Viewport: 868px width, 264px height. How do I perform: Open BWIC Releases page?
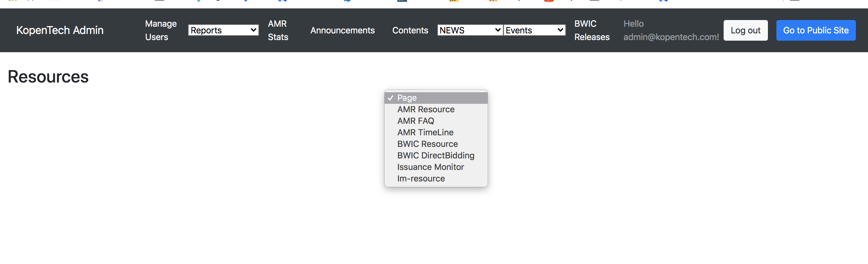[x=591, y=30]
